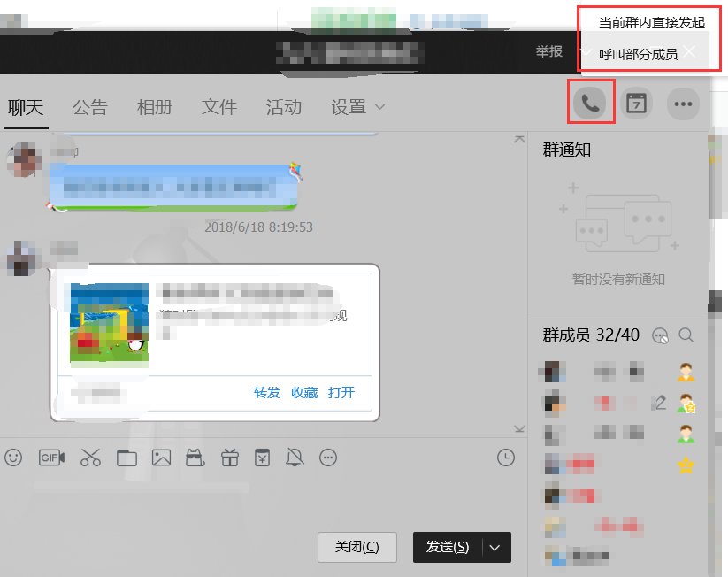Switch to the 文件 tab
The width and height of the screenshot is (728, 577).
218,105
